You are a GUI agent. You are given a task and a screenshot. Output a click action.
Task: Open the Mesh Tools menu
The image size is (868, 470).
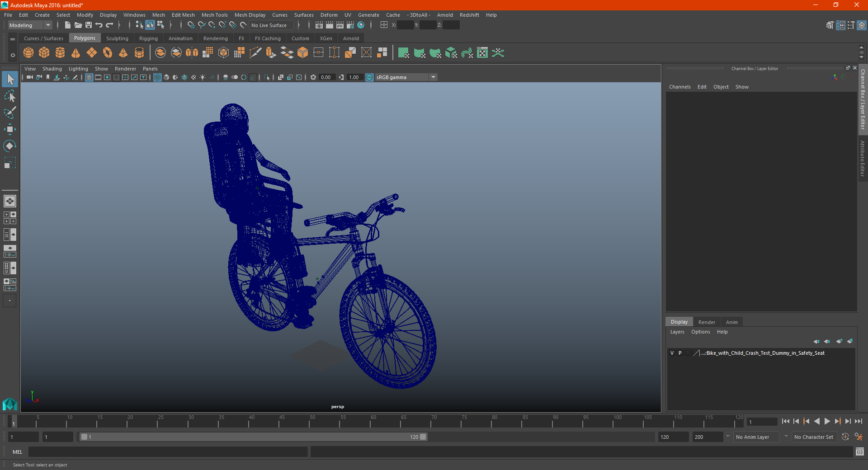(214, 15)
